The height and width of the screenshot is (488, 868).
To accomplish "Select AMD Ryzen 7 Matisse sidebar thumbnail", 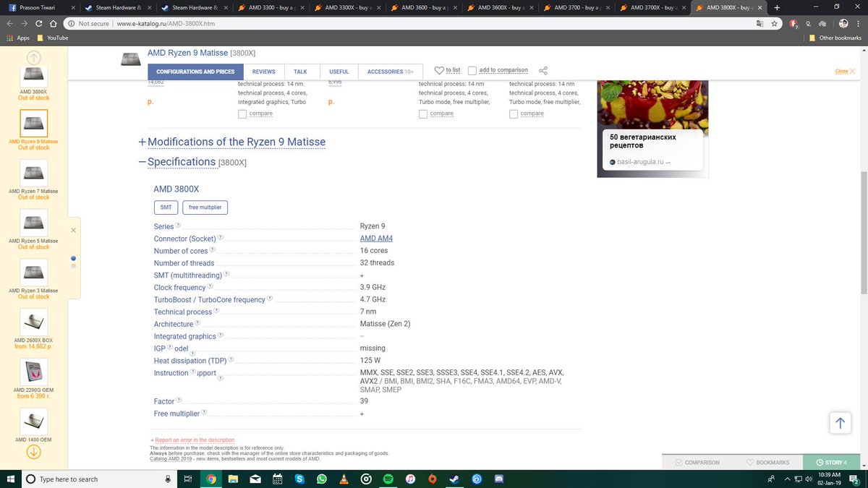I will coord(34,173).
